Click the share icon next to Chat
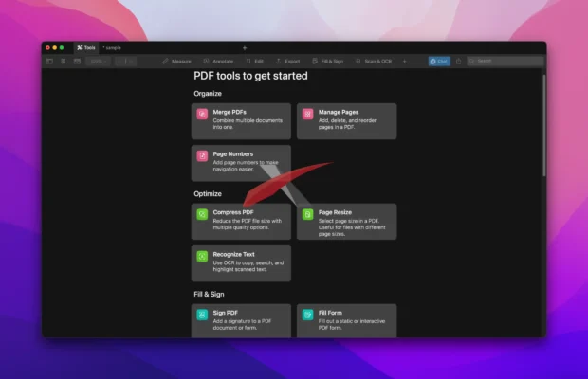 458,61
